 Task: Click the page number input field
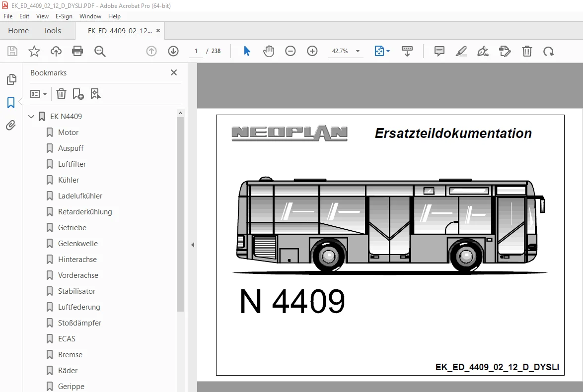196,51
